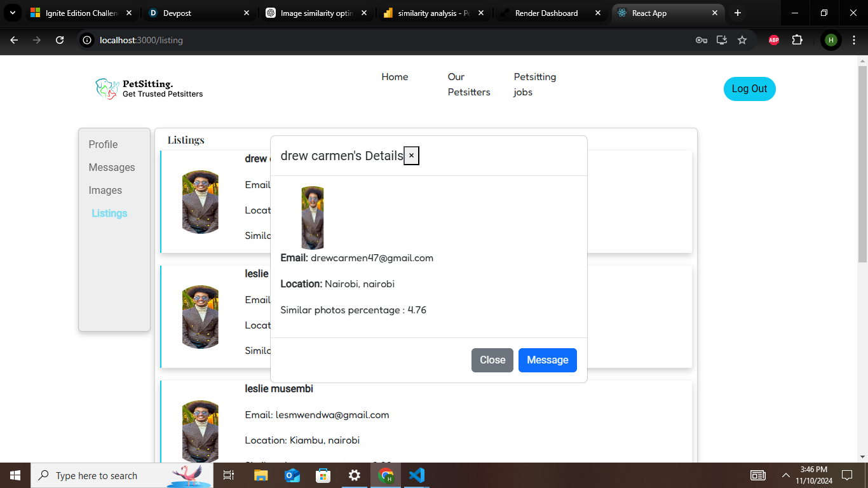Click the photo beside lesmwendwa@gmail.com listing
The image size is (868, 488).
click(200, 431)
